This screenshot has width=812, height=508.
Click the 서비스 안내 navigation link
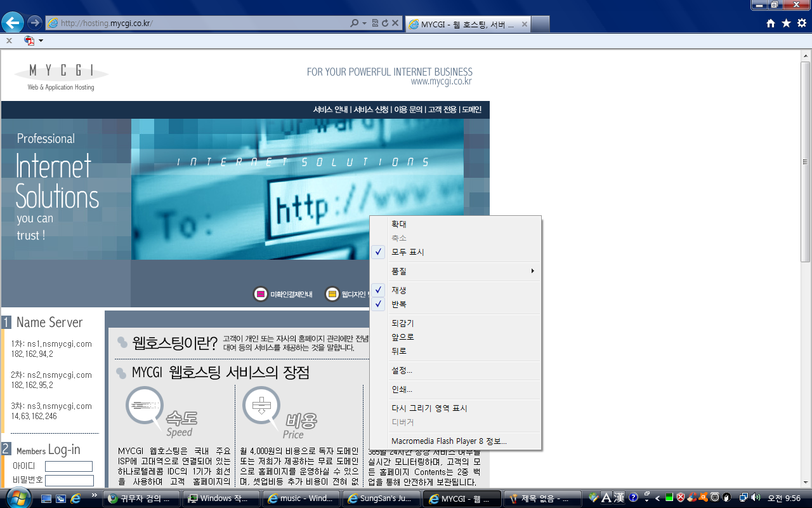pos(331,110)
